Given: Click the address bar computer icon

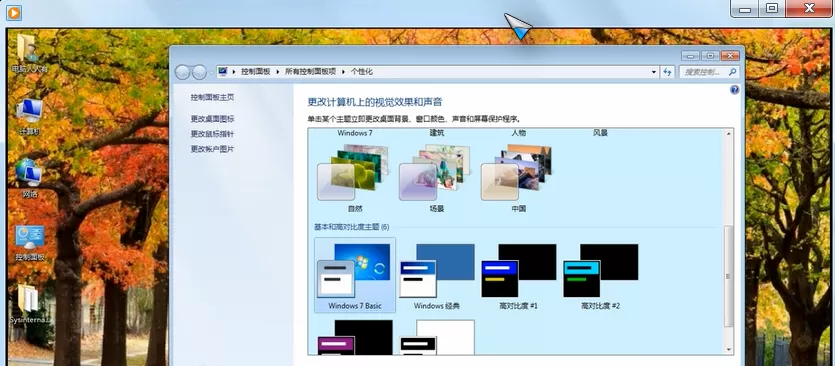Looking at the screenshot, I should (x=223, y=71).
